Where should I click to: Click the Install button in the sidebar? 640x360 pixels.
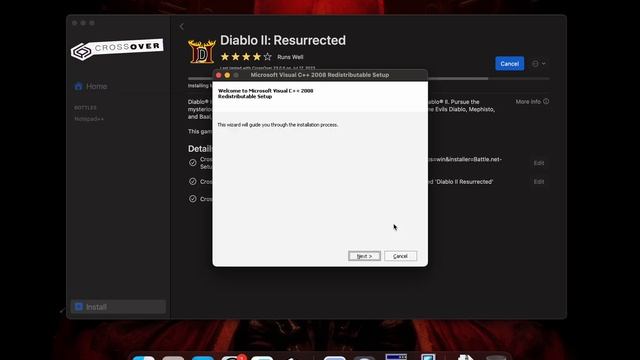coord(118,307)
